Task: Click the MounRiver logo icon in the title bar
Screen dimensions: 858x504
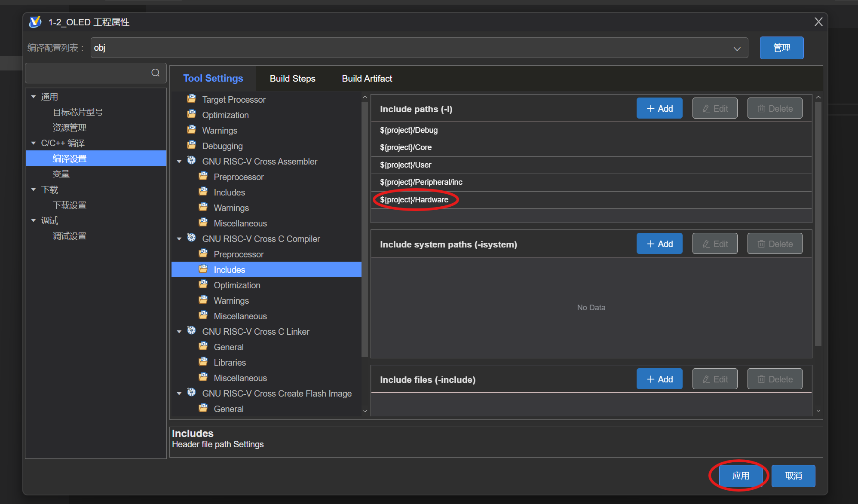Action: tap(35, 22)
